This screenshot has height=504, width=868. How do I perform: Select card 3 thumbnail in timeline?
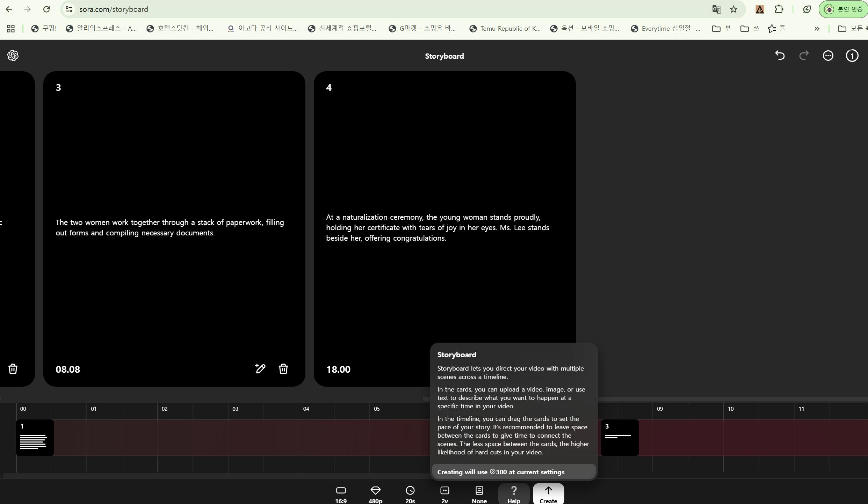(x=620, y=438)
